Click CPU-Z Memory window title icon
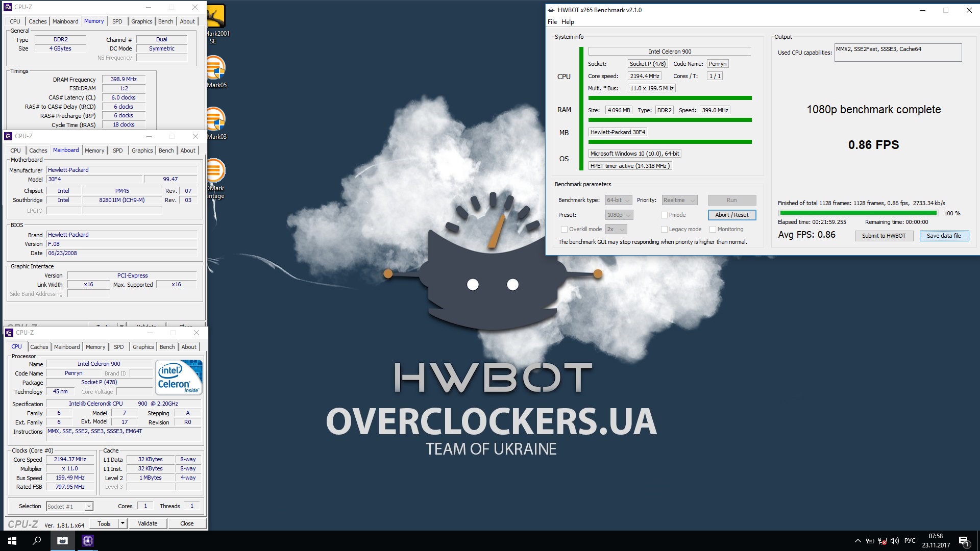Screen dimensions: 980x551 [8, 7]
